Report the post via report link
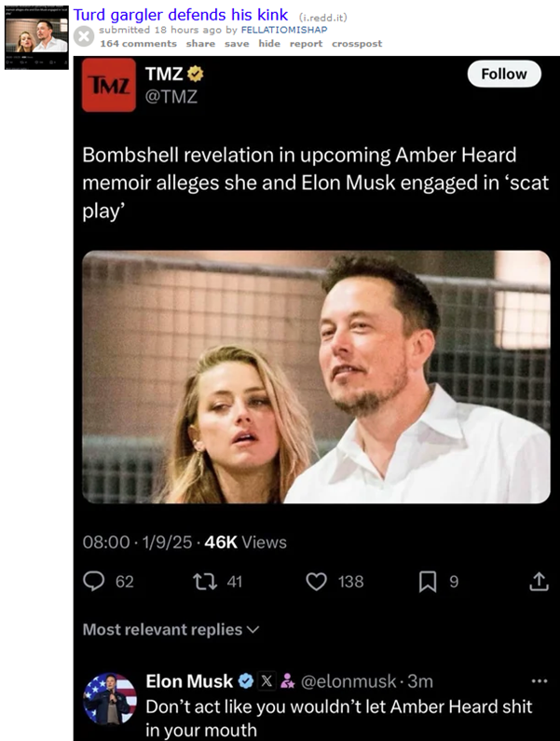The height and width of the screenshot is (741, 560). [306, 44]
